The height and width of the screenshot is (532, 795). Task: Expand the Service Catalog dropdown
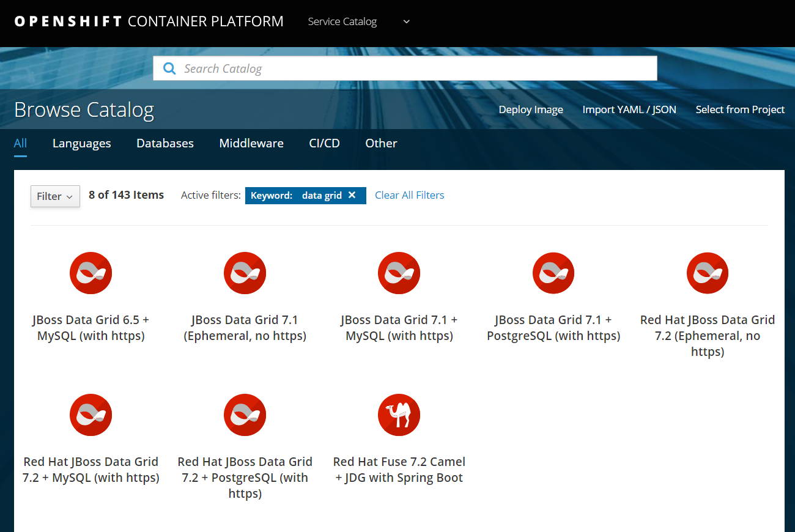click(x=359, y=21)
